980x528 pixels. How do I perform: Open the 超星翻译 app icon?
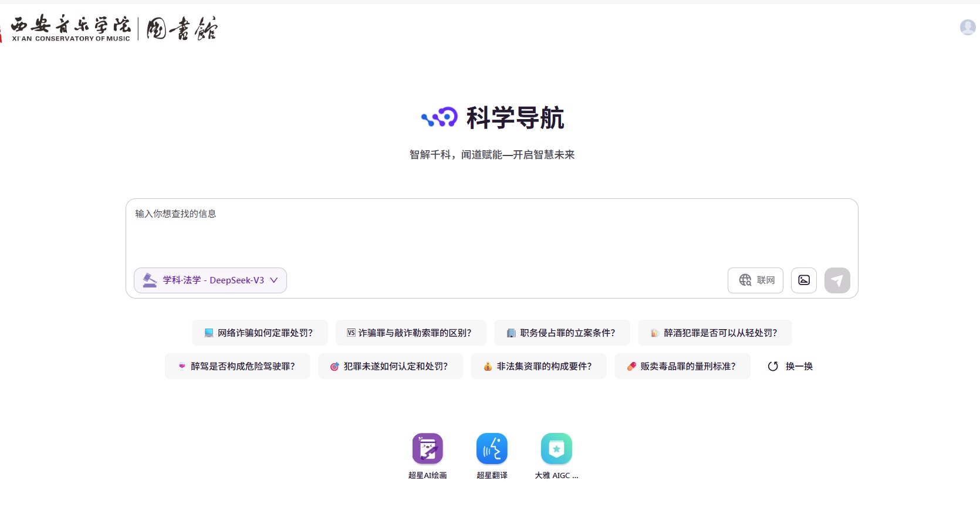coord(492,449)
